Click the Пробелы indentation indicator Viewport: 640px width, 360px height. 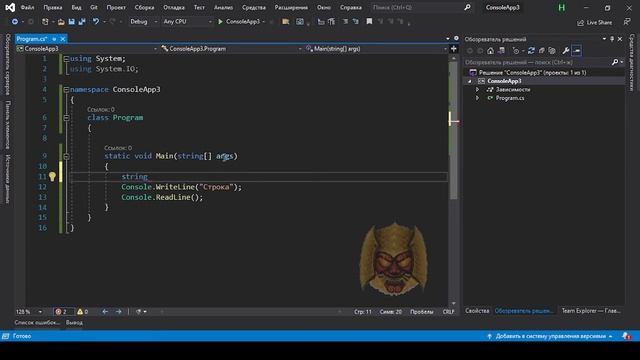pos(422,312)
